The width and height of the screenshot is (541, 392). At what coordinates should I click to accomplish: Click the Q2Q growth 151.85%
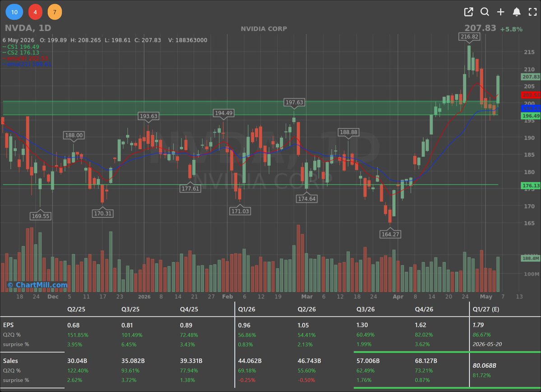(x=78, y=335)
